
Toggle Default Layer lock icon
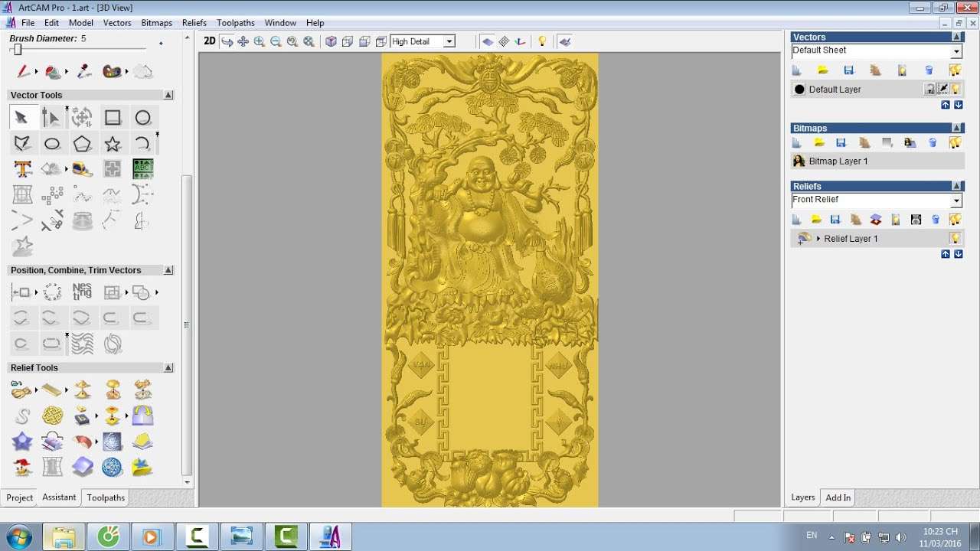(x=930, y=90)
